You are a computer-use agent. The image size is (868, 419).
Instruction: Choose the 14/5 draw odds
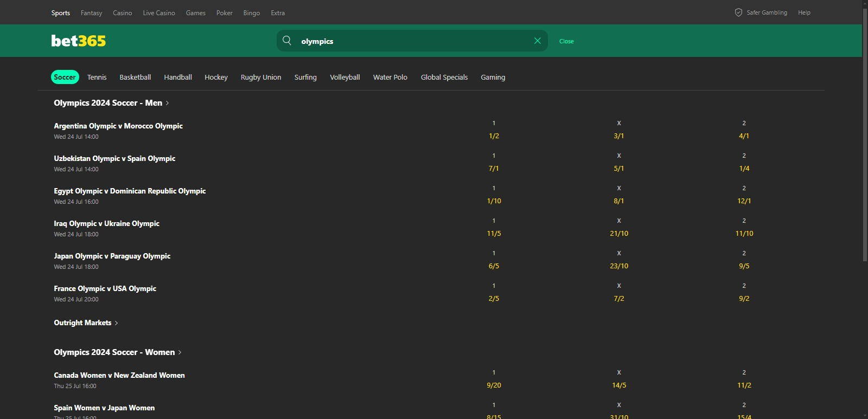tap(619, 385)
